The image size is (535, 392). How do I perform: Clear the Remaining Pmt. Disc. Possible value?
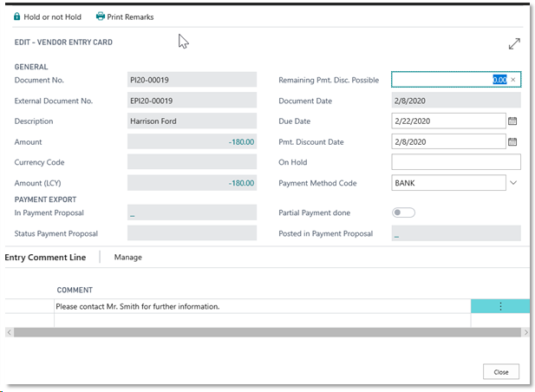coord(512,80)
